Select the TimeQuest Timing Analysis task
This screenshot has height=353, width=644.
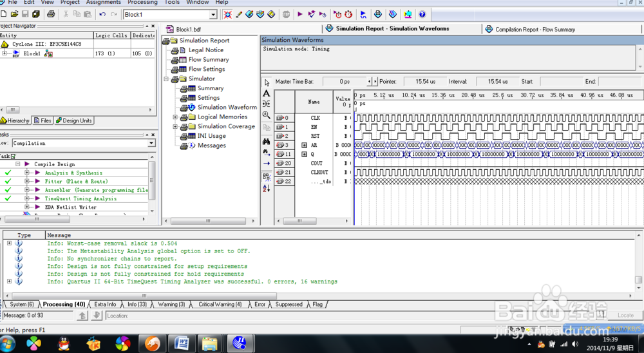click(80, 198)
